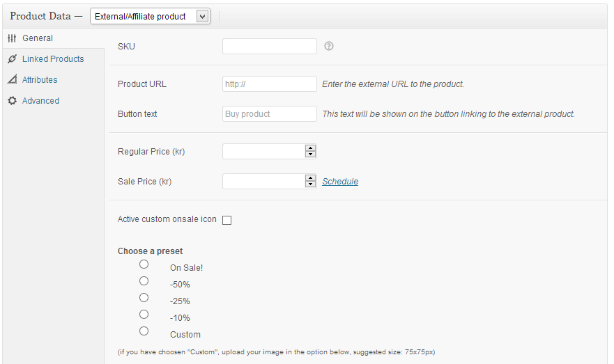This screenshot has height=364, width=614.
Task: Click the SKU help question mark icon
Action: [329, 46]
